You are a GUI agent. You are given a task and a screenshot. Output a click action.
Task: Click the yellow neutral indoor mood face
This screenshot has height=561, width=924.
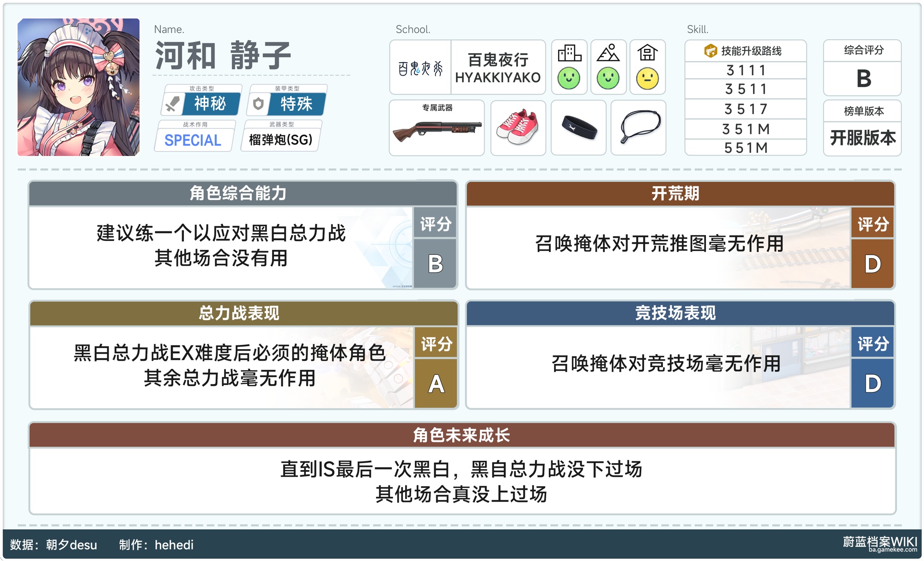pos(647,78)
